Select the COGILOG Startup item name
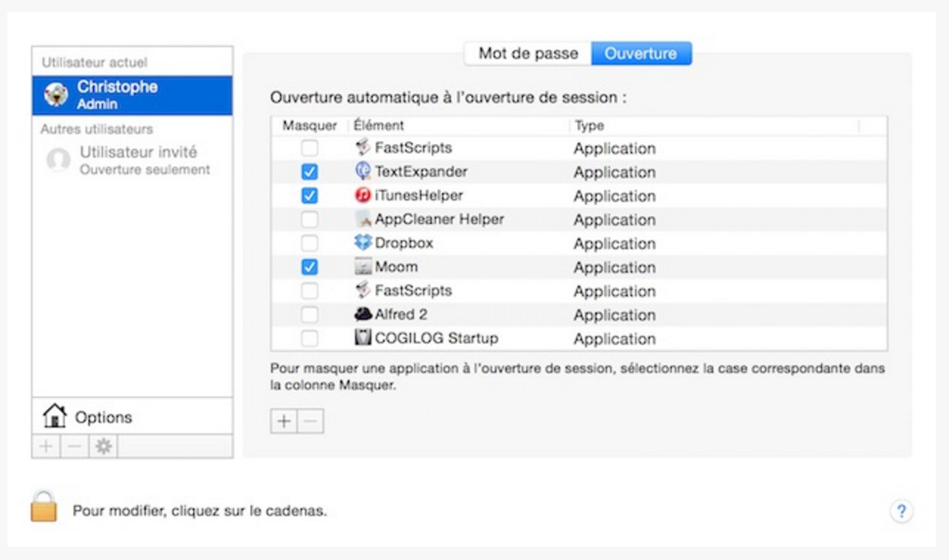This screenshot has height=560, width=949. (437, 338)
